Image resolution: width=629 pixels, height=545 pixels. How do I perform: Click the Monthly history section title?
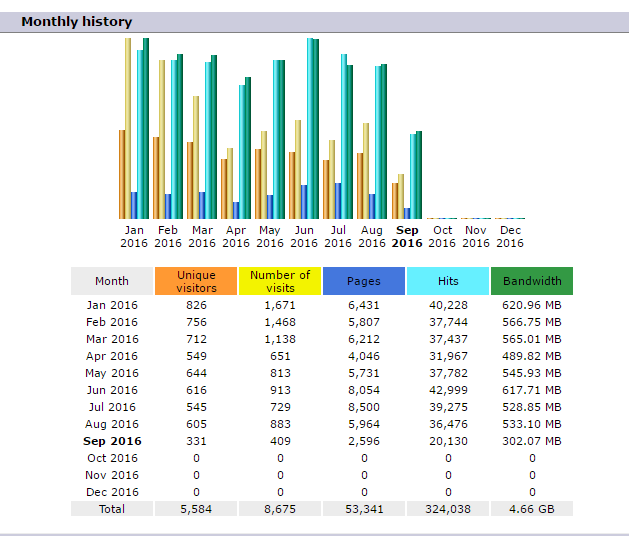click(77, 22)
